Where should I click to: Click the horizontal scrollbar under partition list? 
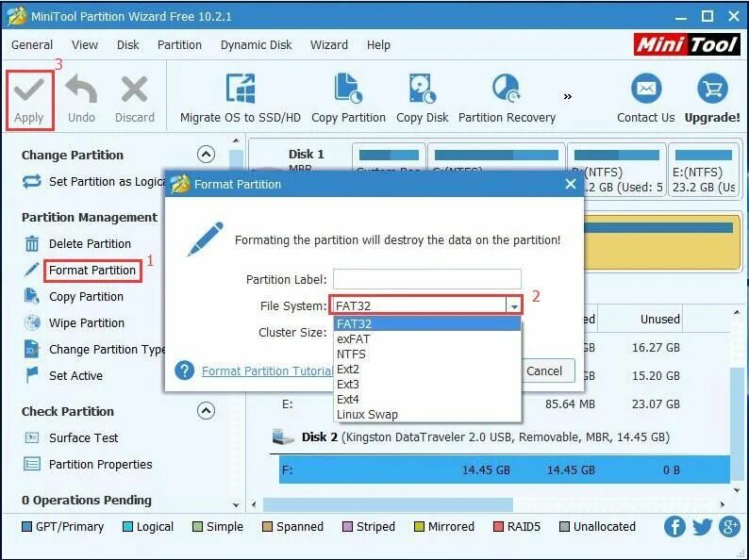pyautogui.click(x=388, y=504)
